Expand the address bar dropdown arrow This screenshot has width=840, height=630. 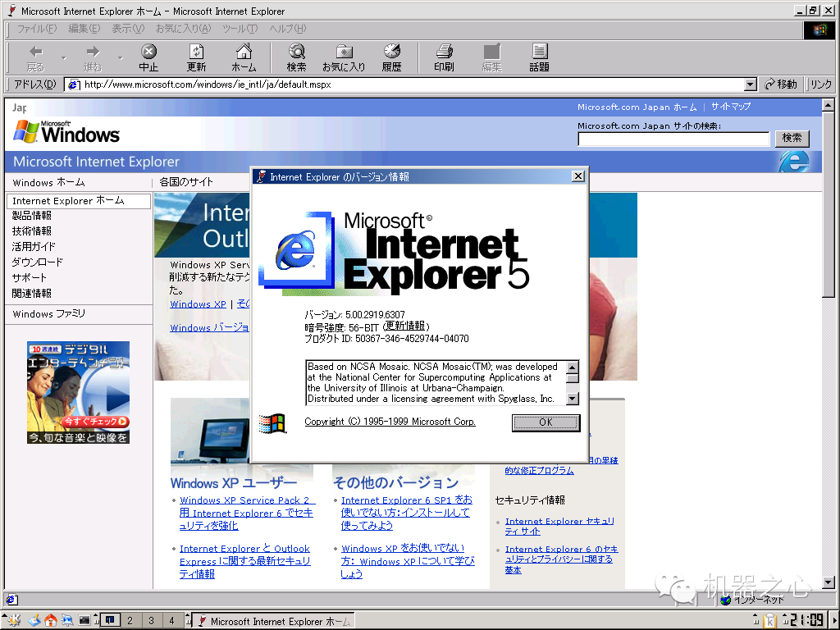(x=751, y=84)
